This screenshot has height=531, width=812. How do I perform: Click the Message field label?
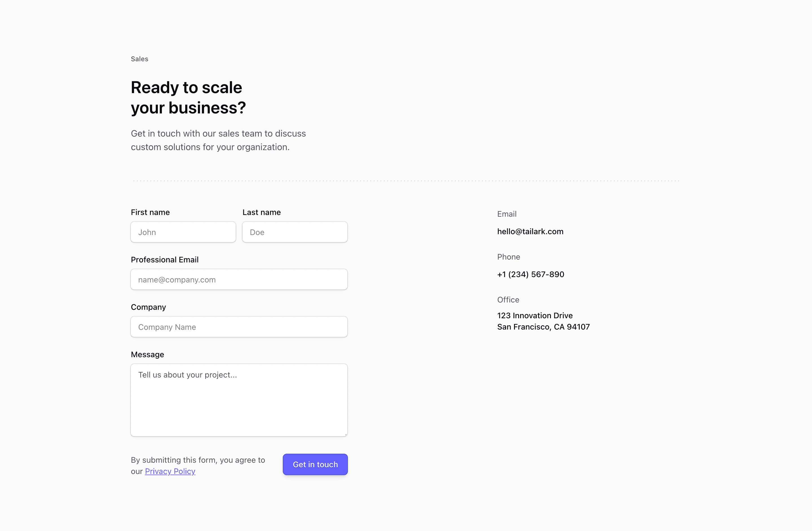click(x=147, y=354)
